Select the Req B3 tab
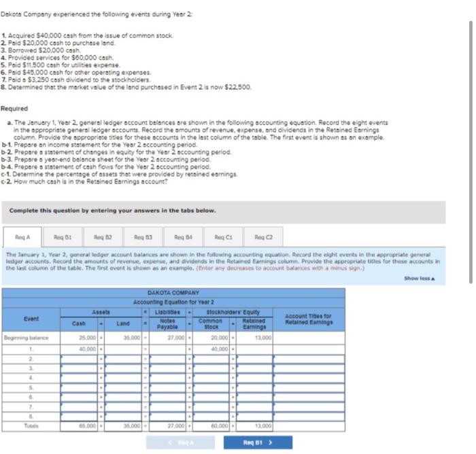Screen dimensions: 476x454 tap(143, 237)
